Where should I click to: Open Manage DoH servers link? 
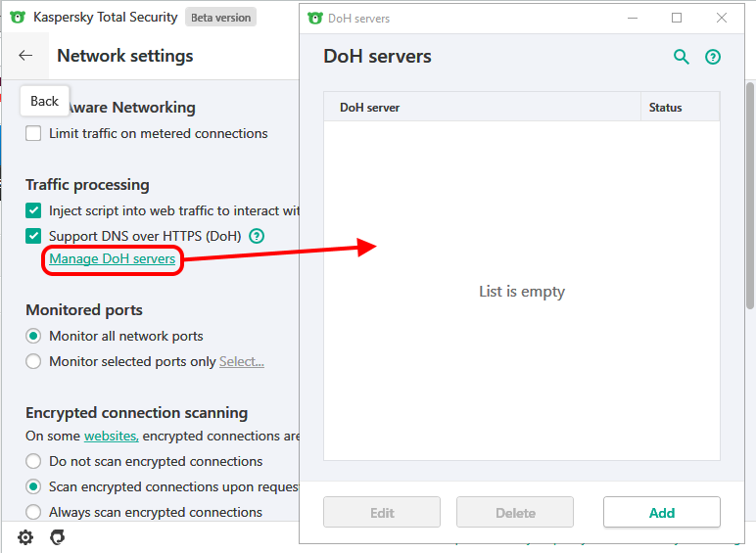(112, 259)
